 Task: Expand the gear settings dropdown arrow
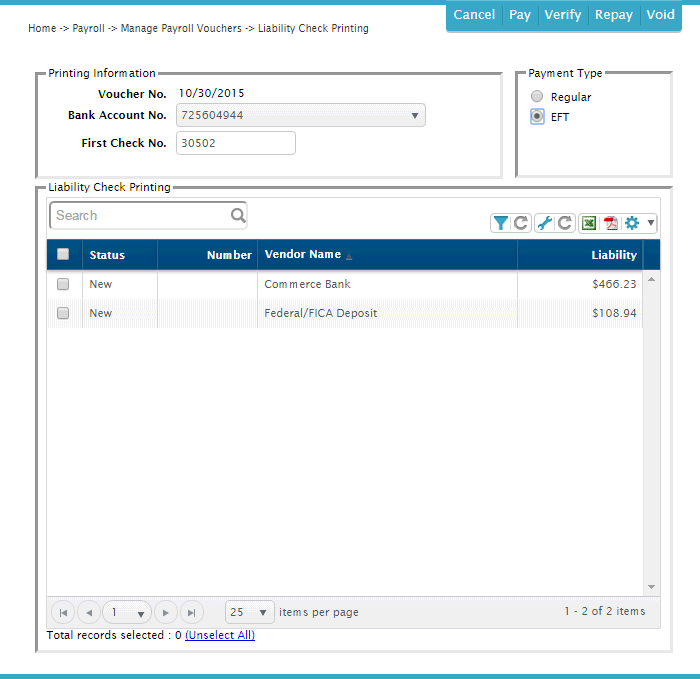pos(651,222)
